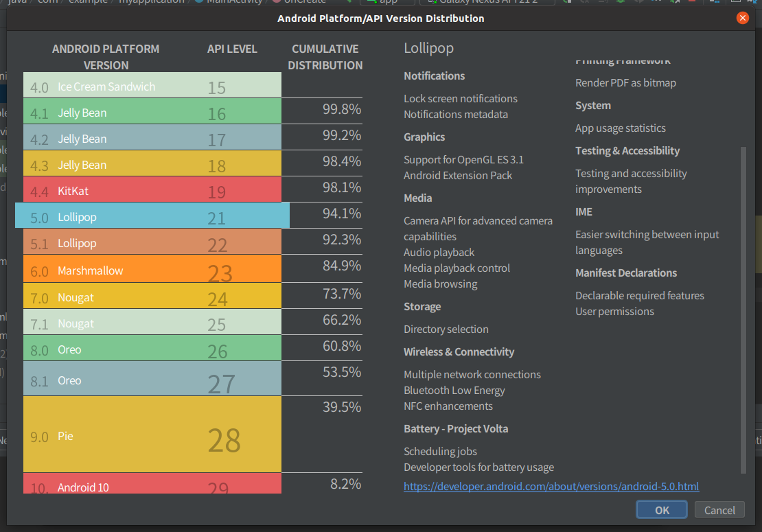Pick the 5.1 Lollipop bar
The width and height of the screenshot is (762, 532).
[152, 242]
